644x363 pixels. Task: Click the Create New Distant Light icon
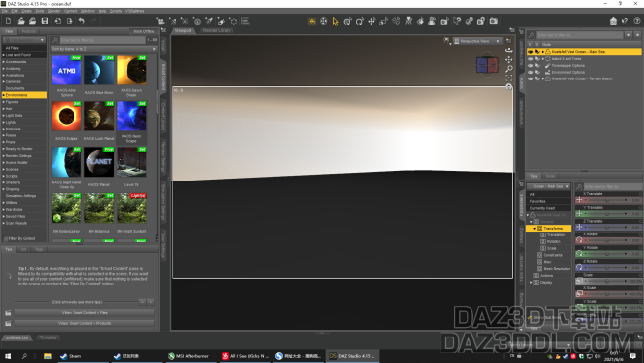pos(173,21)
